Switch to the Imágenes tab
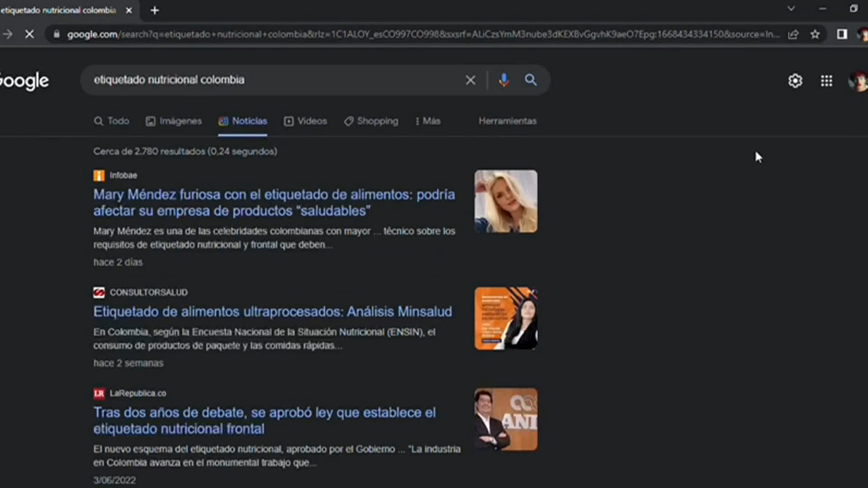 (174, 121)
